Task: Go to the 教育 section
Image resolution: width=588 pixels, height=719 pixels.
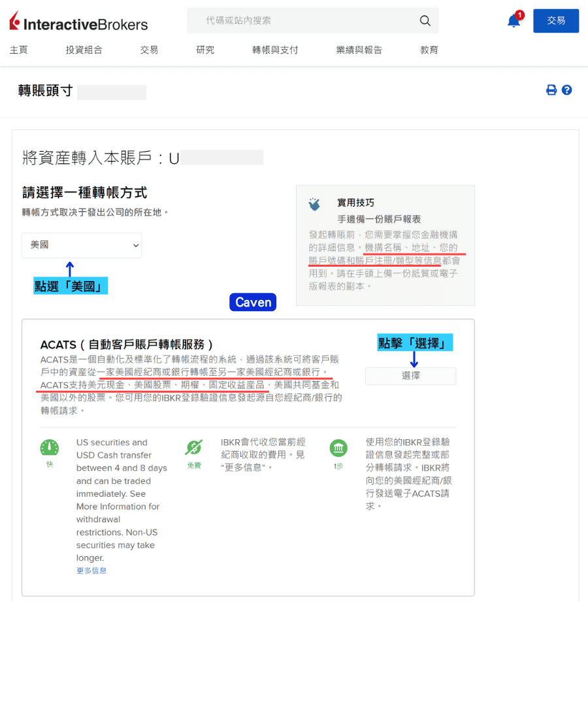Action: 429,49
